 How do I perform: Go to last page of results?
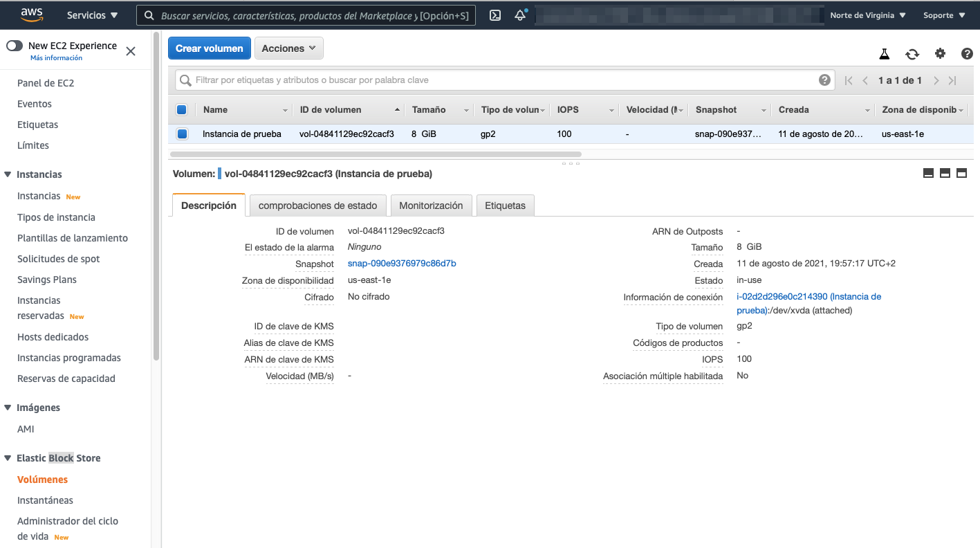coord(952,81)
